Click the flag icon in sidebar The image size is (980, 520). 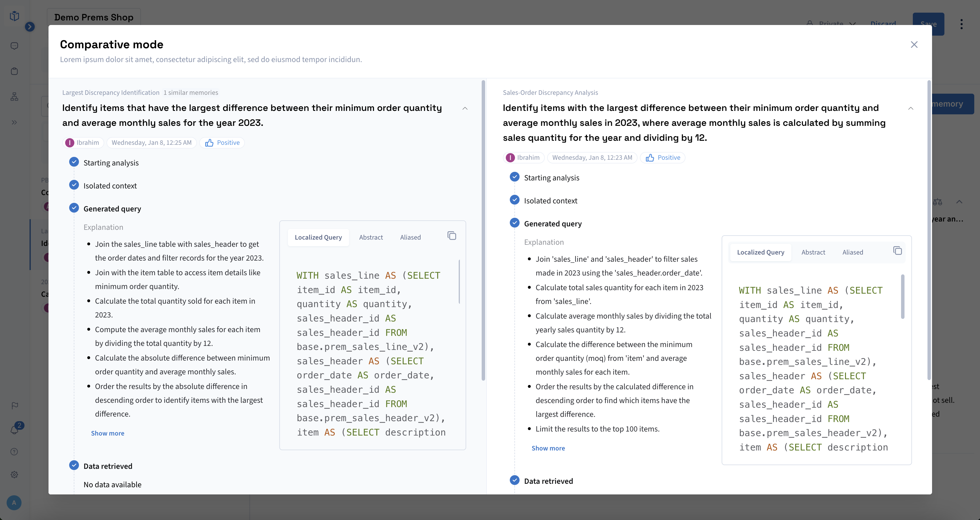(14, 406)
